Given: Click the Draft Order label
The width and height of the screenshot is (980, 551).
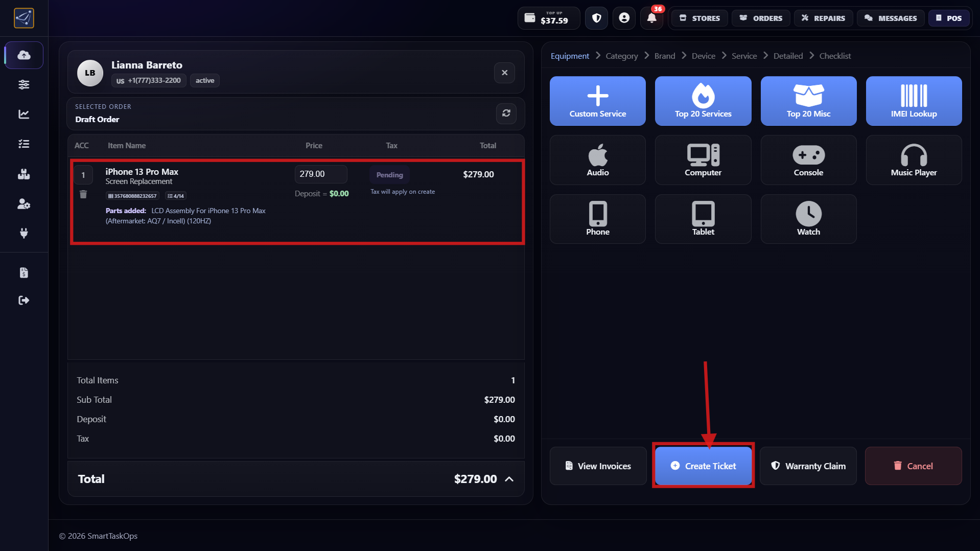Looking at the screenshot, I should click(97, 120).
